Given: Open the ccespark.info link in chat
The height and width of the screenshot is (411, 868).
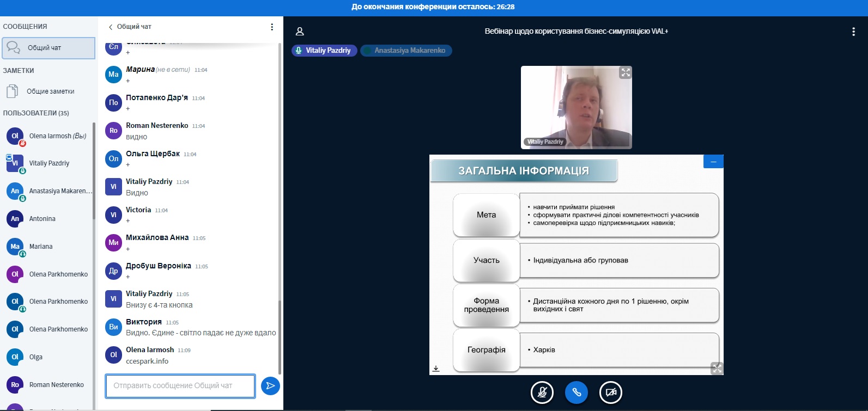Looking at the screenshot, I should [147, 361].
